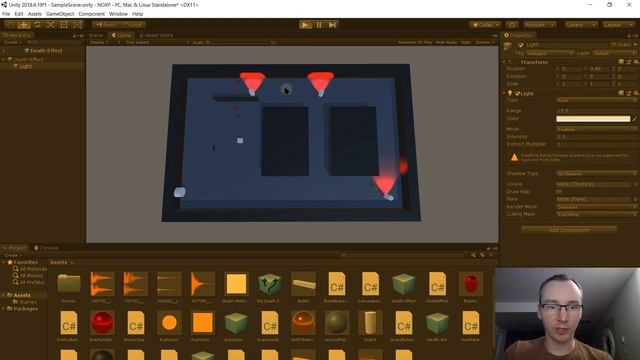640x360 pixels.
Task: Select the Death Effect prefab asset
Action: pyautogui.click(x=404, y=284)
